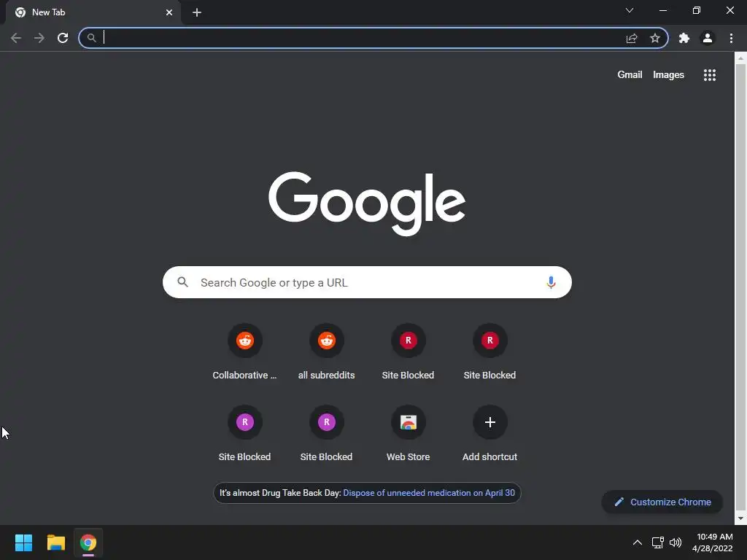
Task: Open the all subreddits shortcut
Action: (x=326, y=353)
